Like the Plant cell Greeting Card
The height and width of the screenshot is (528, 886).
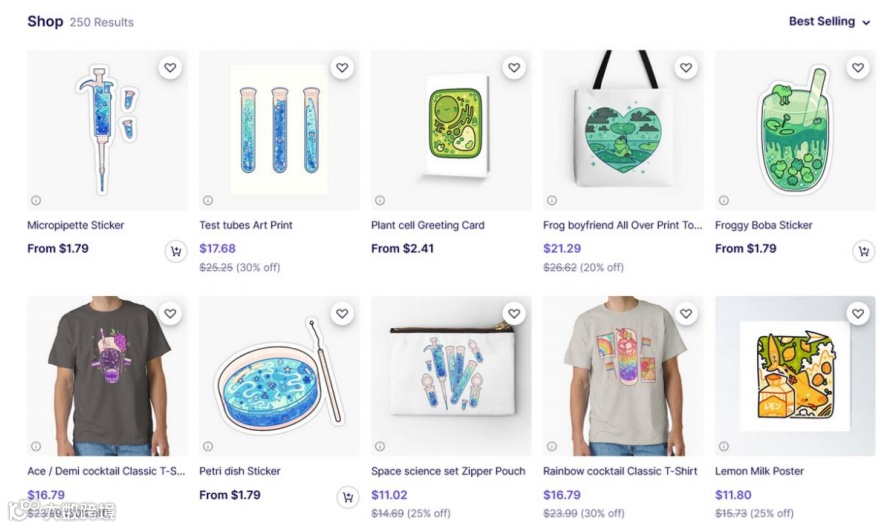[x=514, y=68]
